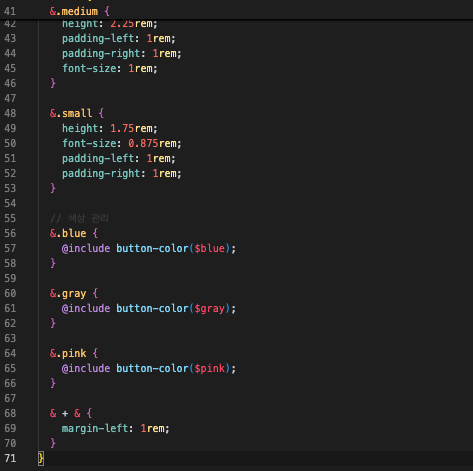Click the closing brace on line 62
473x471 pixels.
click(53, 323)
